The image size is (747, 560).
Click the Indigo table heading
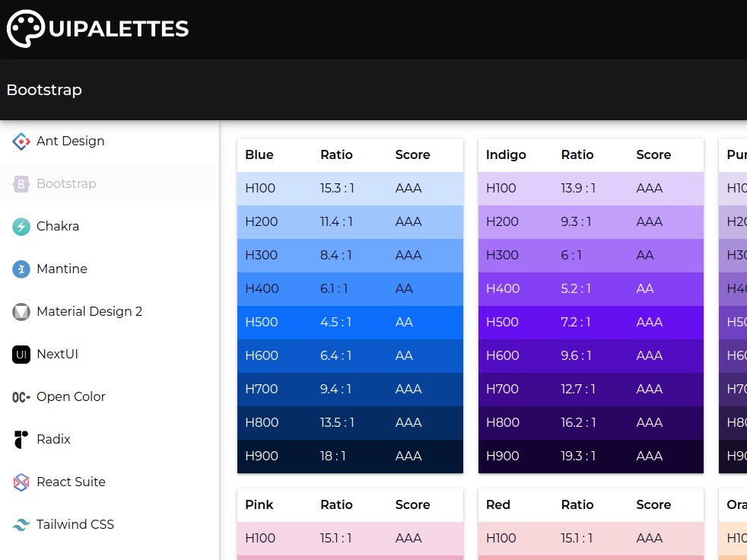point(506,155)
